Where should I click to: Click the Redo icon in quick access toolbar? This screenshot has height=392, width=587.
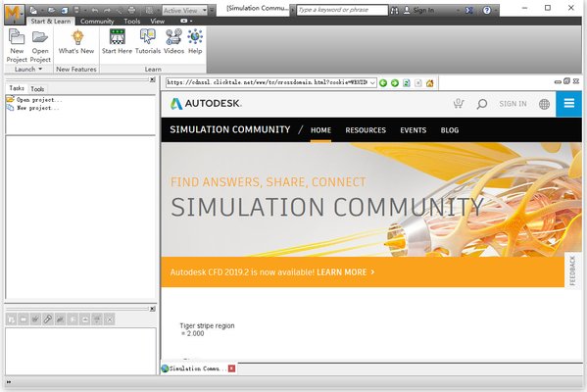point(108,10)
